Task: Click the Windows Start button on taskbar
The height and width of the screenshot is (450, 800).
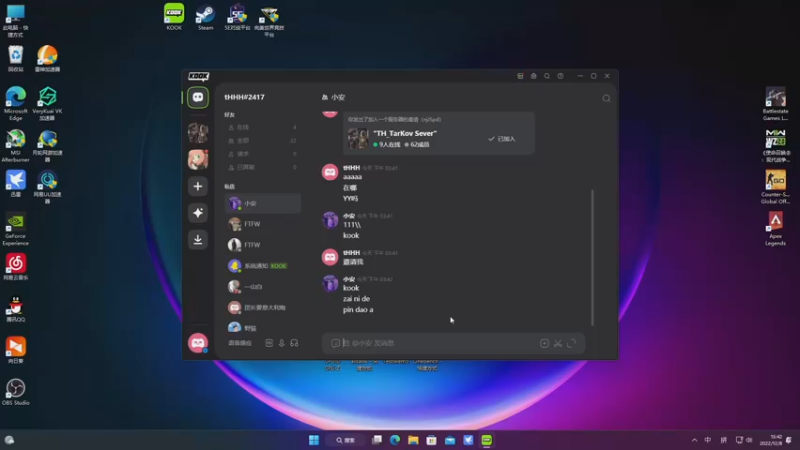Action: point(314,440)
